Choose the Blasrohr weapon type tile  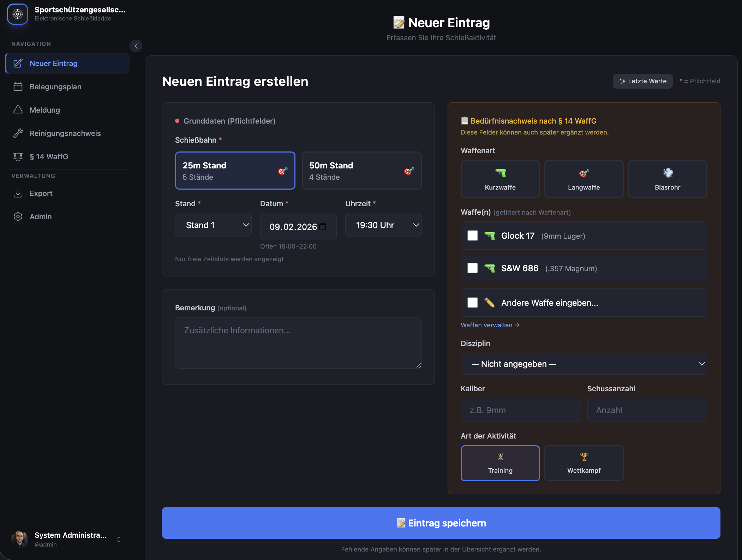667,179
